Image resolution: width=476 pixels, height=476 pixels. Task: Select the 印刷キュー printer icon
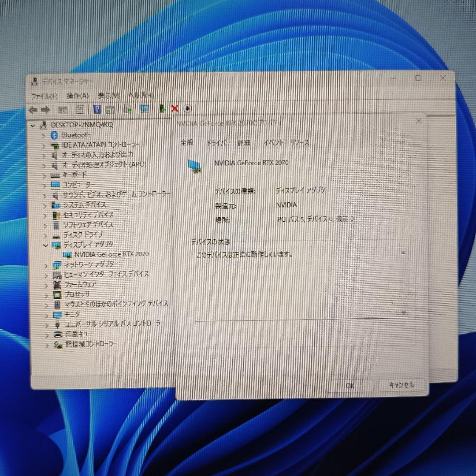58,334
